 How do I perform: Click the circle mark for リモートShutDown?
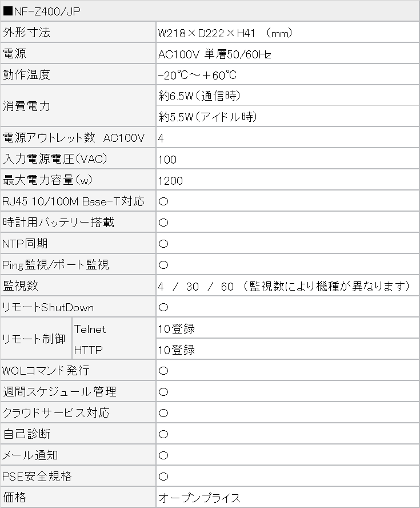point(163,307)
